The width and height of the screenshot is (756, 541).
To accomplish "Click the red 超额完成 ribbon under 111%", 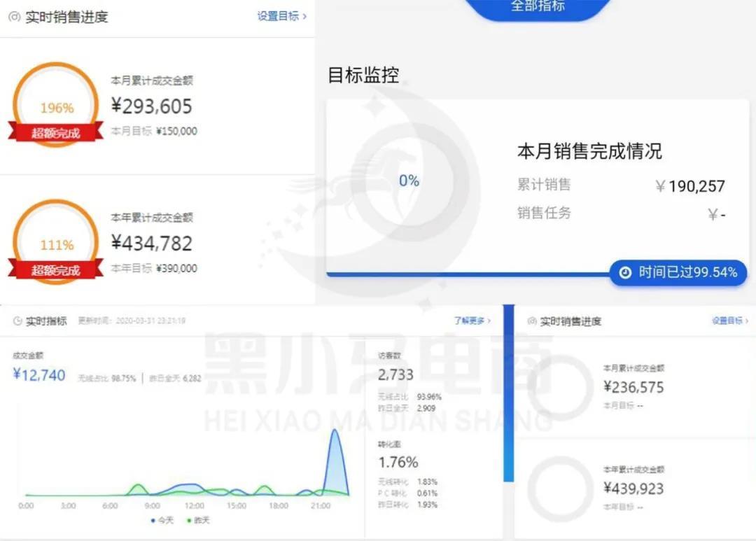I will pyautogui.click(x=56, y=270).
